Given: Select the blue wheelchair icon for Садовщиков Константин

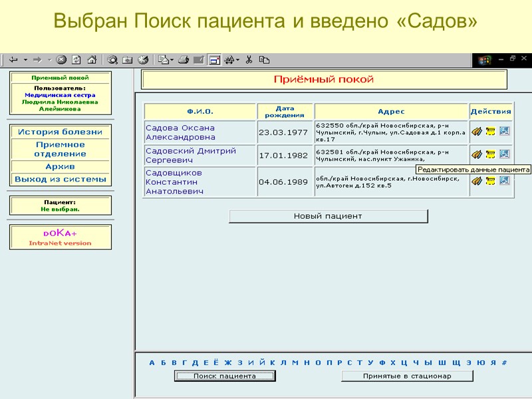Looking at the screenshot, I should (x=504, y=181).
